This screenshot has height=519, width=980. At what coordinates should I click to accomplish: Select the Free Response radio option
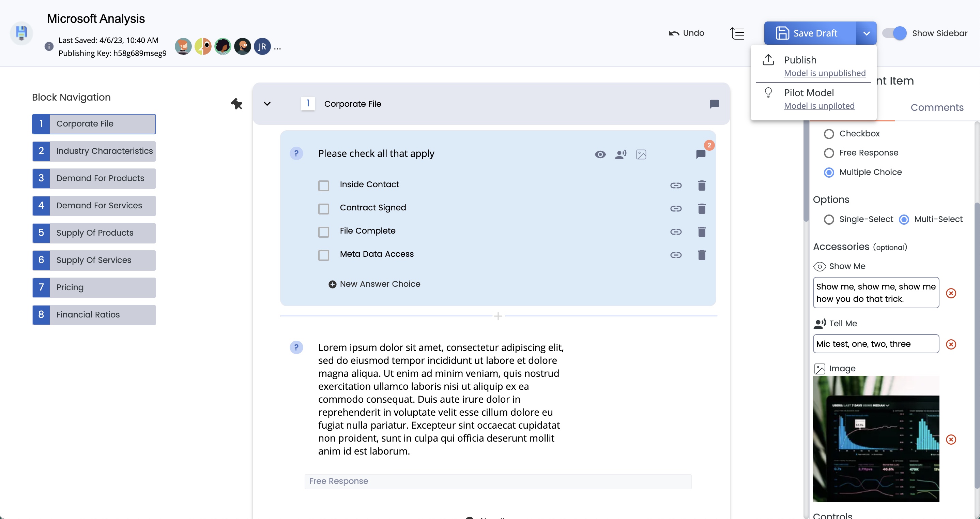click(829, 153)
